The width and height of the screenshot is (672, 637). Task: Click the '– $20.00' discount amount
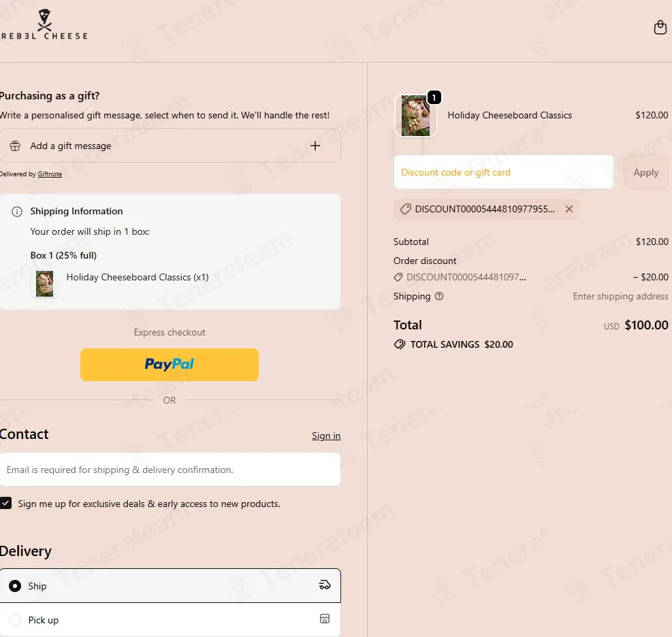pyautogui.click(x=651, y=277)
